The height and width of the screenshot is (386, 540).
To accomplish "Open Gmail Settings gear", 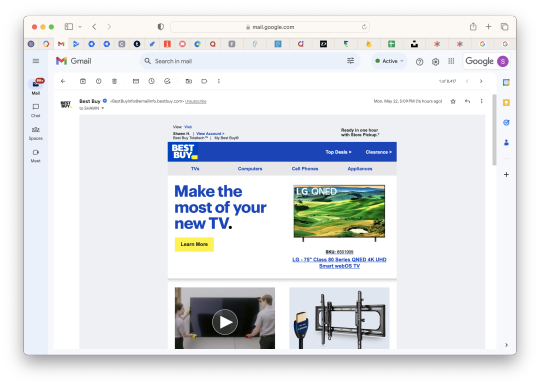I will click(435, 62).
